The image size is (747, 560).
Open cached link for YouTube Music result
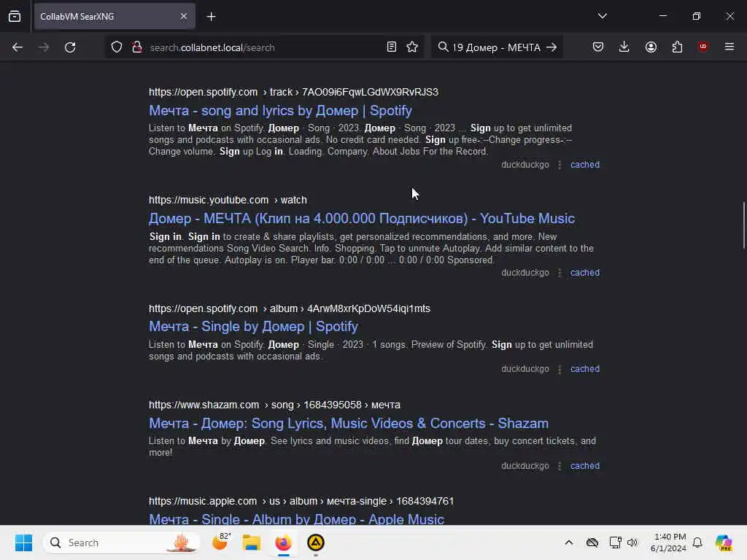coord(585,273)
